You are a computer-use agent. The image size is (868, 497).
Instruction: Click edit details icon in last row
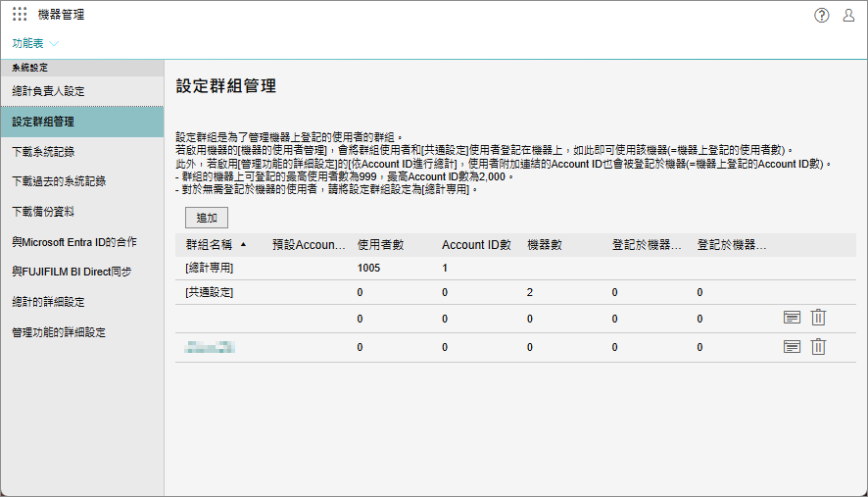coord(793,347)
